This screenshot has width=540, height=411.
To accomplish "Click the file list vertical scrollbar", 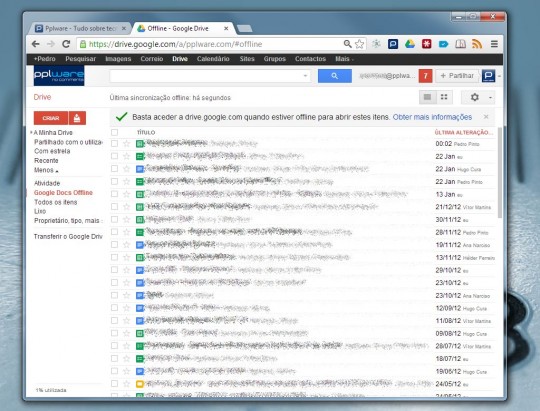I will pyautogui.click(x=499, y=172).
